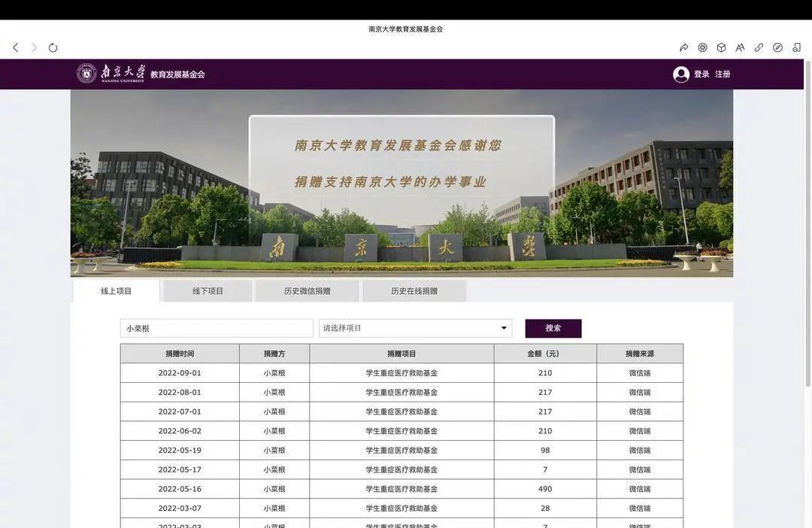Image resolution: width=812 pixels, height=528 pixels.
Task: Open the 历史微信捐赠 tab
Action: coord(307,291)
